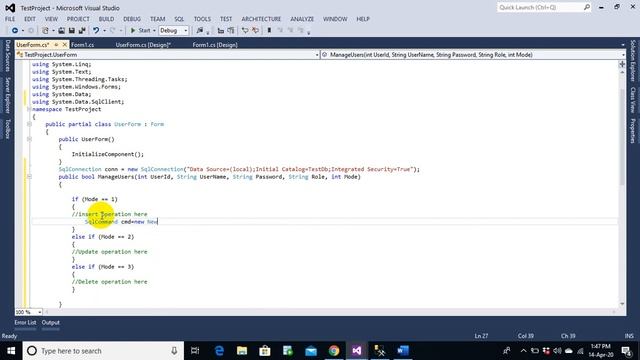Open the EDIT menu
This screenshot has width=640, height=360.
click(30, 19)
